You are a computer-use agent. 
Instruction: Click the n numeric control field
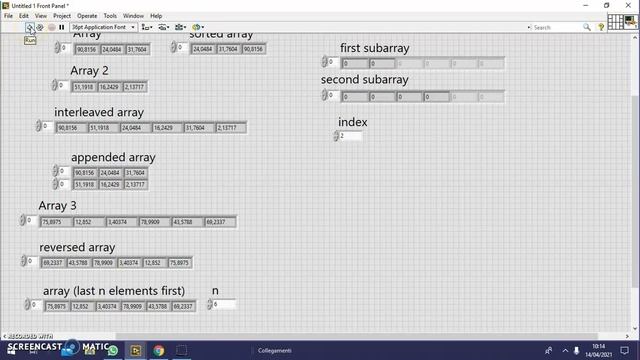[x=224, y=304]
